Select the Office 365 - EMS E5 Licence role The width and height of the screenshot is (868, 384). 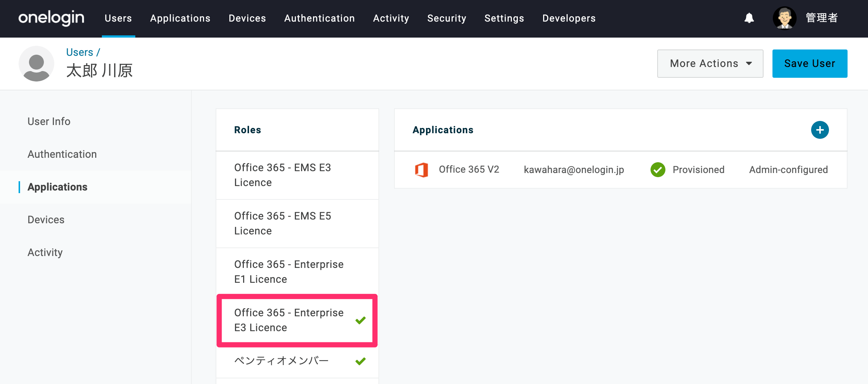click(297, 224)
